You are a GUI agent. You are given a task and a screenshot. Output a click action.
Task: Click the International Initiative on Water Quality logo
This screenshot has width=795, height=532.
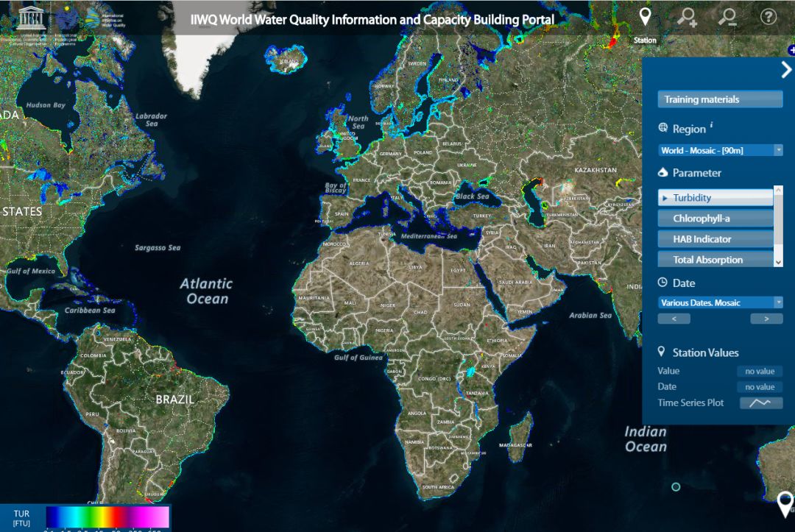tap(105, 18)
